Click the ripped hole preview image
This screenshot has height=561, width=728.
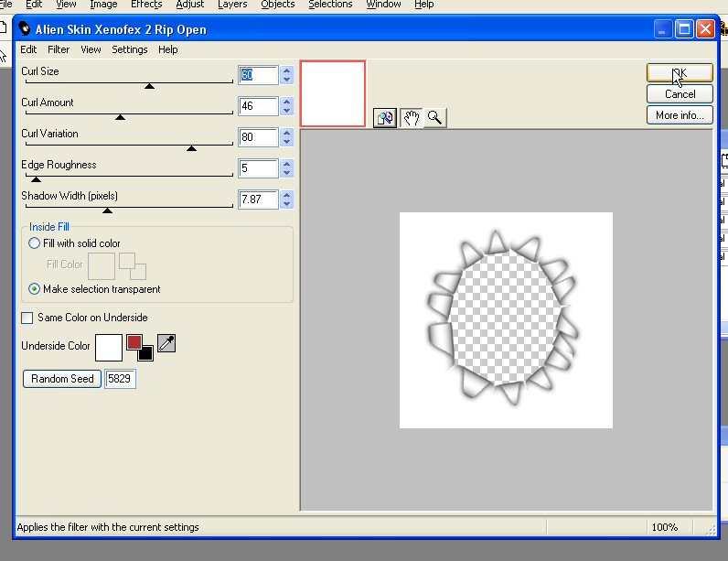(x=506, y=320)
